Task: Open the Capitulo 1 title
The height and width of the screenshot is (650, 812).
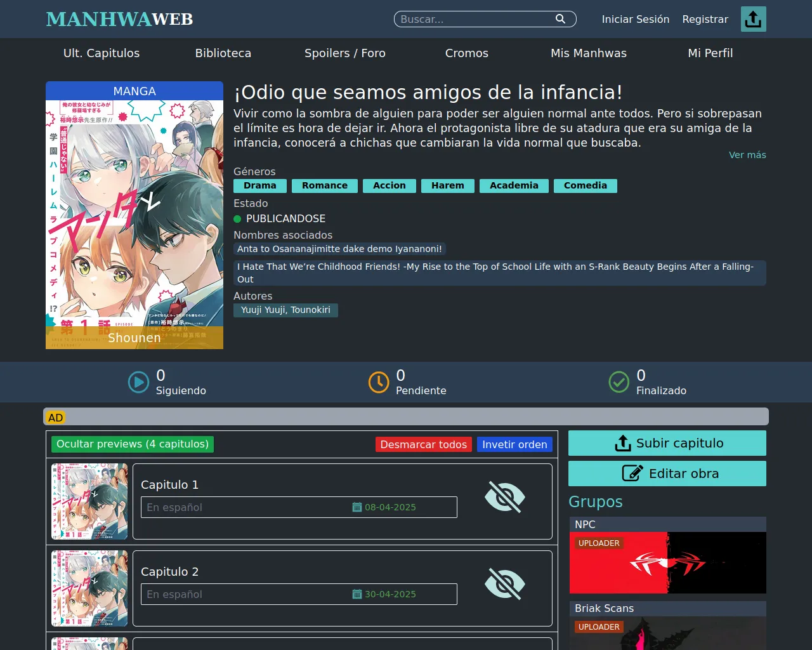Action: click(169, 485)
